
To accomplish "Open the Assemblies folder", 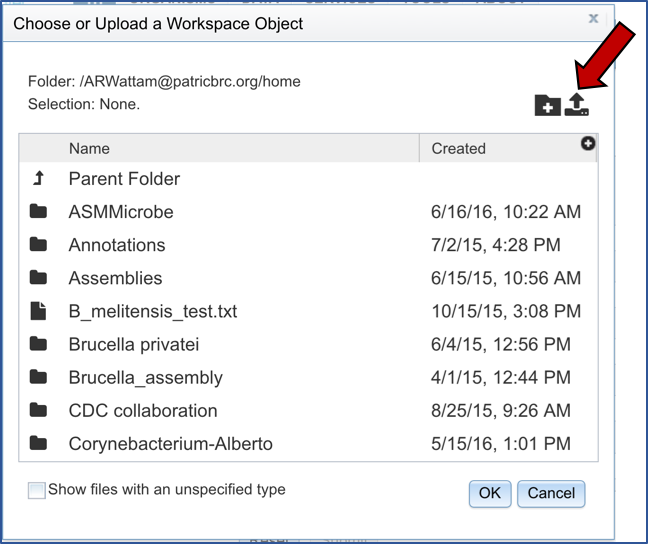I will [x=115, y=278].
